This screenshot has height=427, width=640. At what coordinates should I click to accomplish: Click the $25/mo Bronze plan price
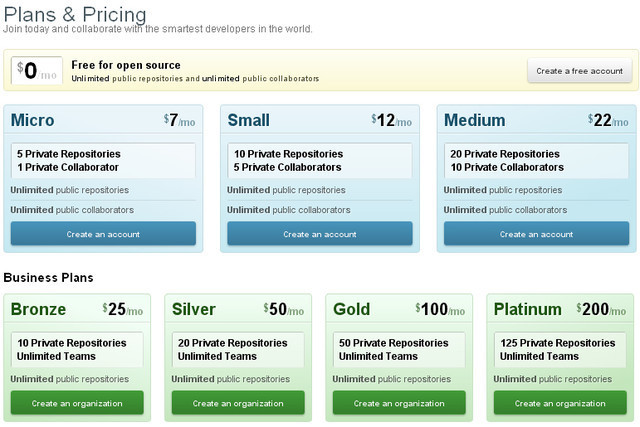(x=123, y=310)
